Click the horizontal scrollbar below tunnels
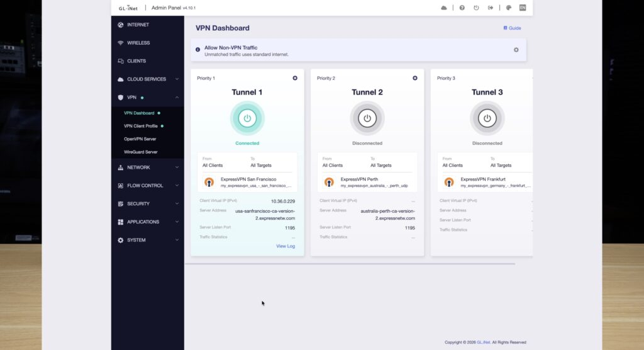 [350, 264]
